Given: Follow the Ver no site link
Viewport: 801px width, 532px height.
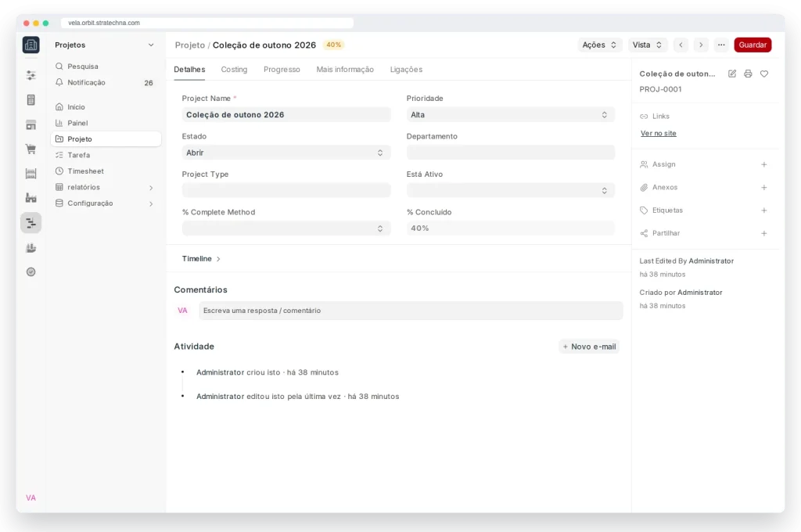Looking at the screenshot, I should pyautogui.click(x=659, y=133).
